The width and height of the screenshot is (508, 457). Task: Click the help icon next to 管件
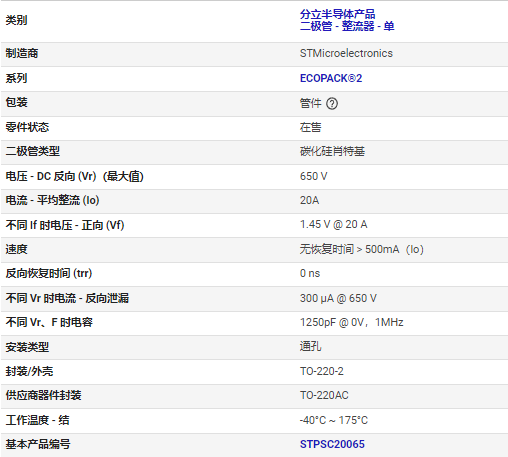click(x=332, y=104)
